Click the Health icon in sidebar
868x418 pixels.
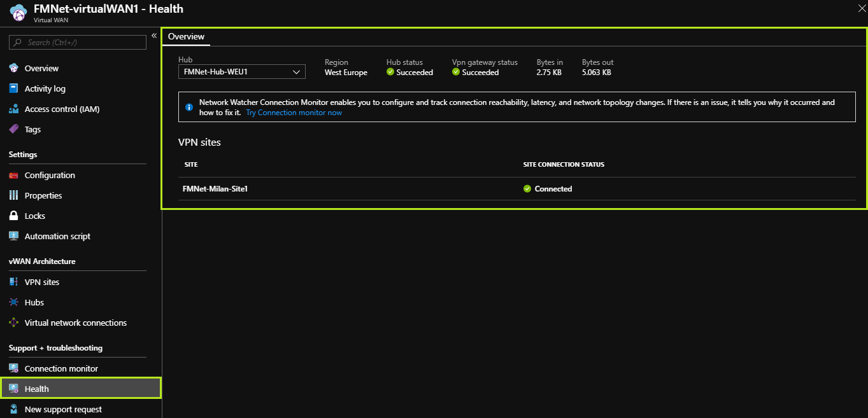[x=14, y=389]
